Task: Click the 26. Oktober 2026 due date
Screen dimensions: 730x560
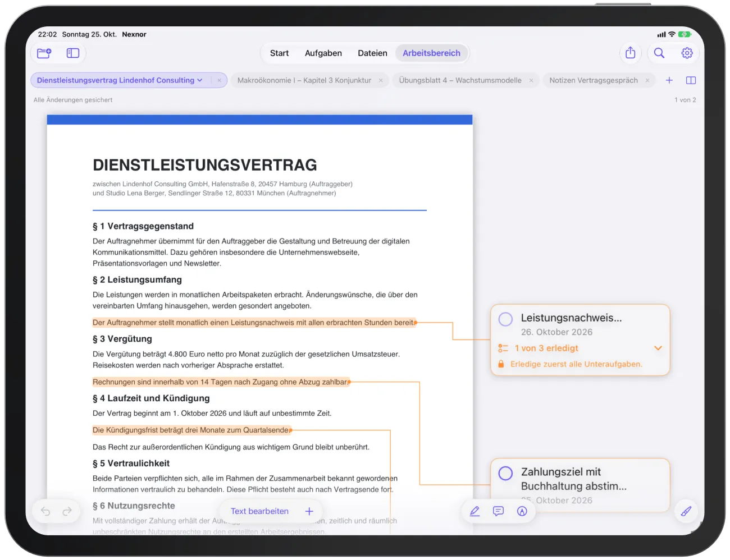Action: (x=556, y=332)
